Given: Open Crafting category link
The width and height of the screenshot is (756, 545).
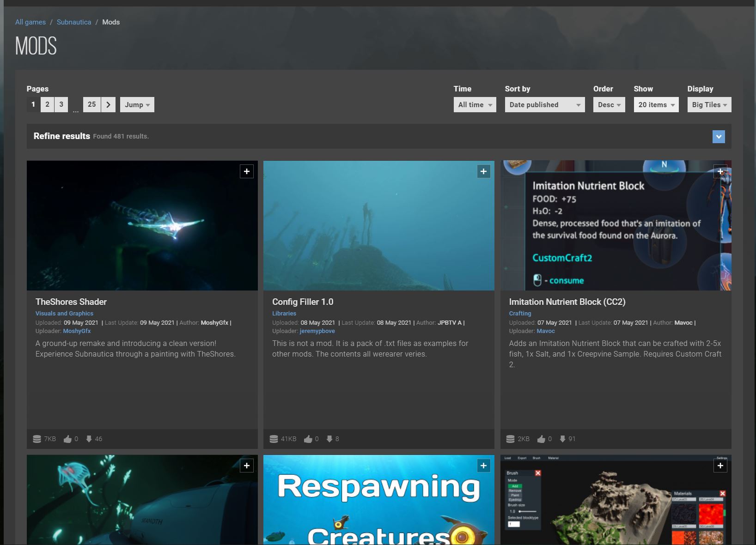Looking at the screenshot, I should (x=520, y=313).
